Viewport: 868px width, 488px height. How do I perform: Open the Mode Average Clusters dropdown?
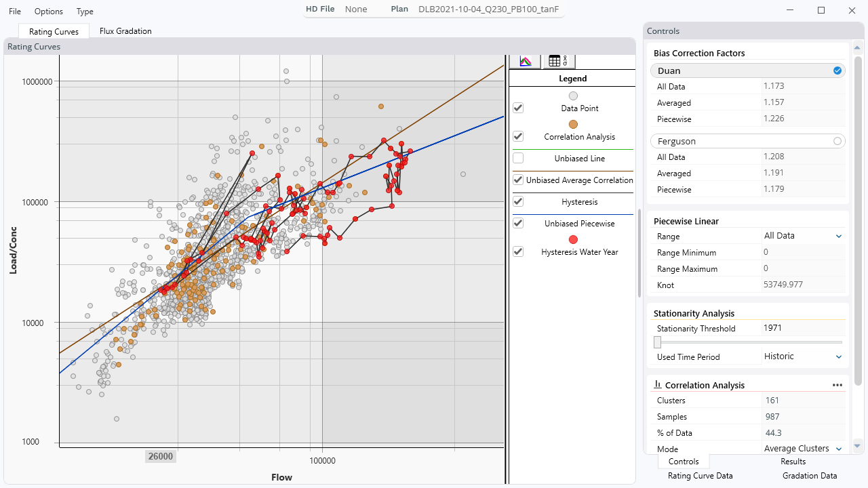click(838, 449)
